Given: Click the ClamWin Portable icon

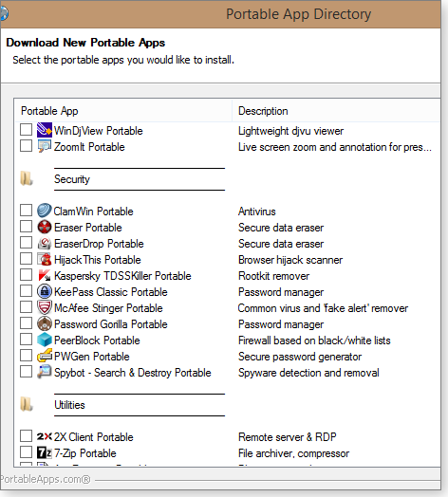Looking at the screenshot, I should tap(45, 211).
